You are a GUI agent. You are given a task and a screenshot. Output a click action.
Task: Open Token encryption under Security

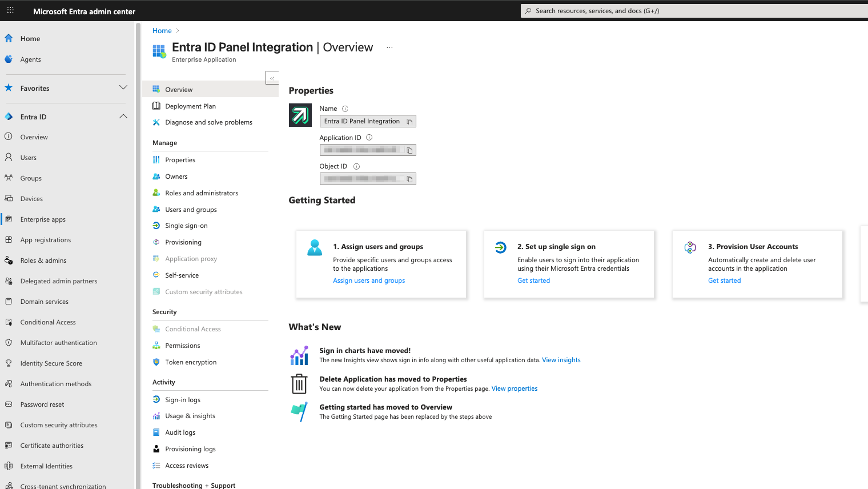[191, 362]
